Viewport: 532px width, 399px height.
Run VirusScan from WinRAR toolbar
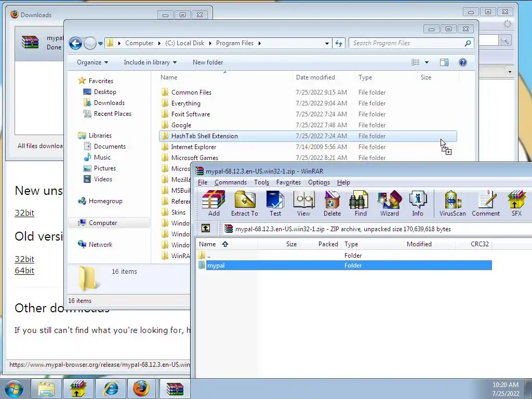click(453, 203)
